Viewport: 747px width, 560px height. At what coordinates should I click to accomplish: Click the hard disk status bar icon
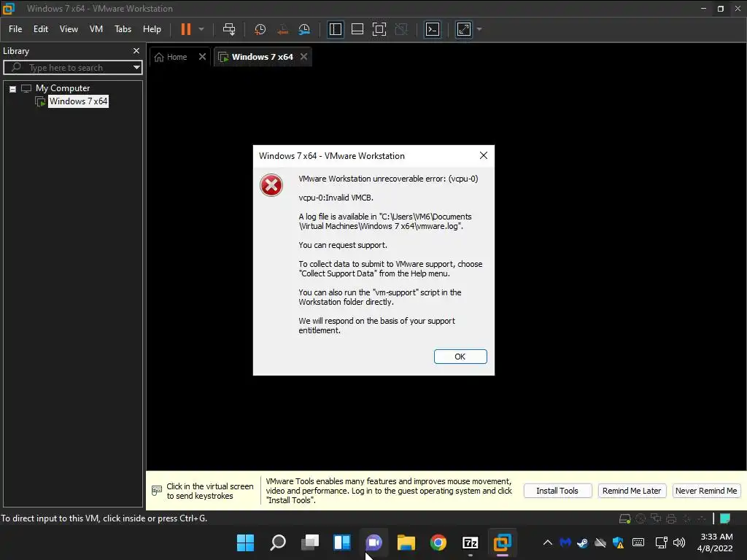(624, 518)
